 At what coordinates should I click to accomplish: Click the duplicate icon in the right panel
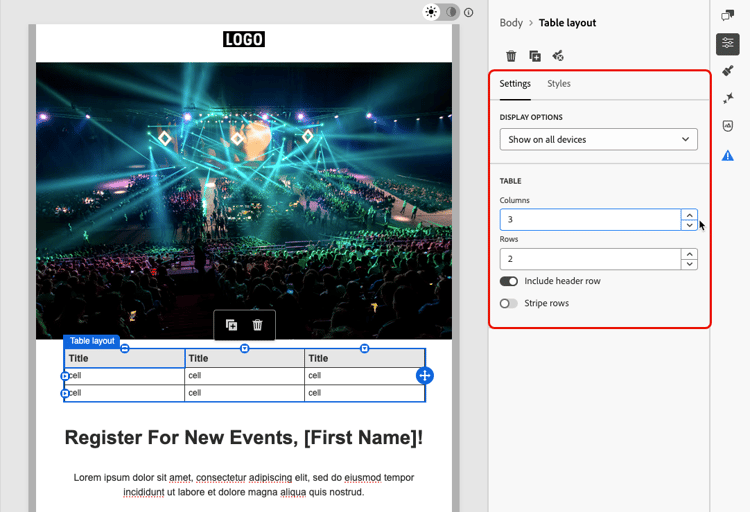click(x=535, y=56)
